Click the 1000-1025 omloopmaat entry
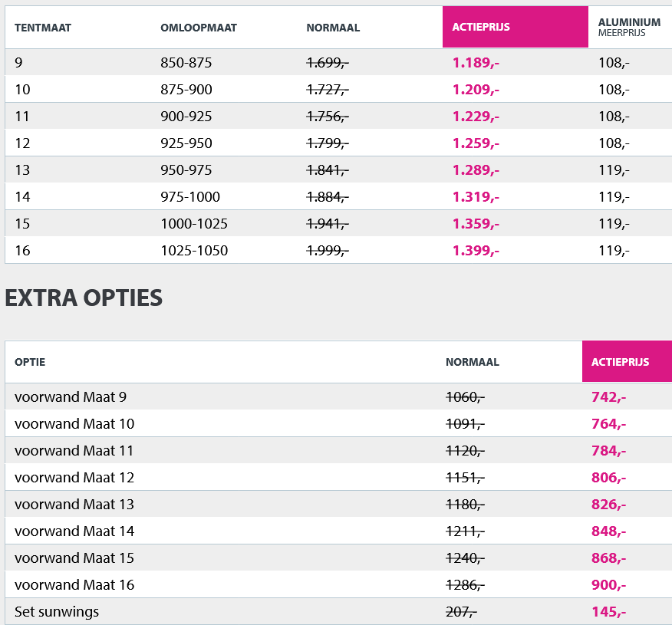The height and width of the screenshot is (625, 672). click(194, 224)
